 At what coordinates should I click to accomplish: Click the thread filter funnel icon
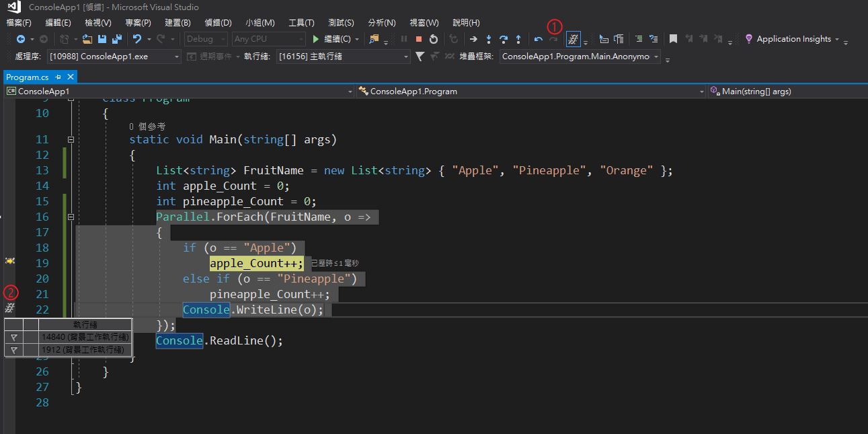tap(420, 57)
